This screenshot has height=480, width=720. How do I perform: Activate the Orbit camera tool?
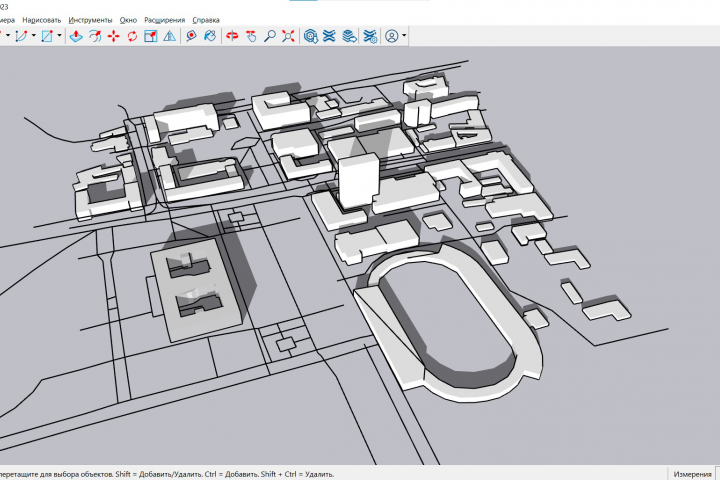232,36
